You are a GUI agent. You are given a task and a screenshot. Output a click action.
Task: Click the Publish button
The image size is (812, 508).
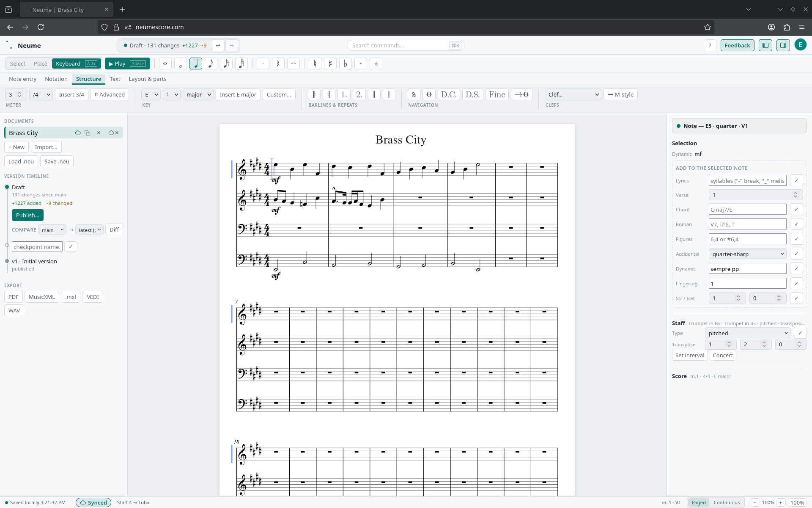(x=27, y=215)
